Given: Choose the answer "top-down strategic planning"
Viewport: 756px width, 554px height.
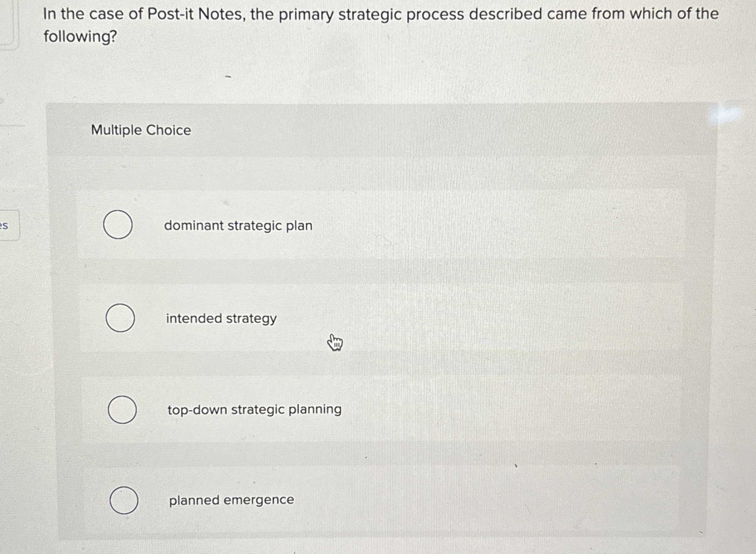Looking at the screenshot, I should click(254, 410).
